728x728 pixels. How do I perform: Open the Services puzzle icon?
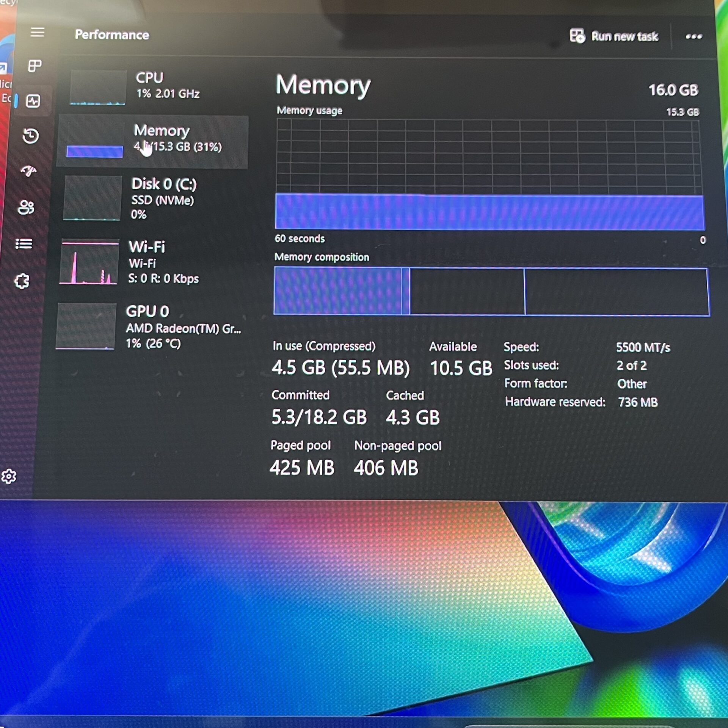(x=22, y=281)
